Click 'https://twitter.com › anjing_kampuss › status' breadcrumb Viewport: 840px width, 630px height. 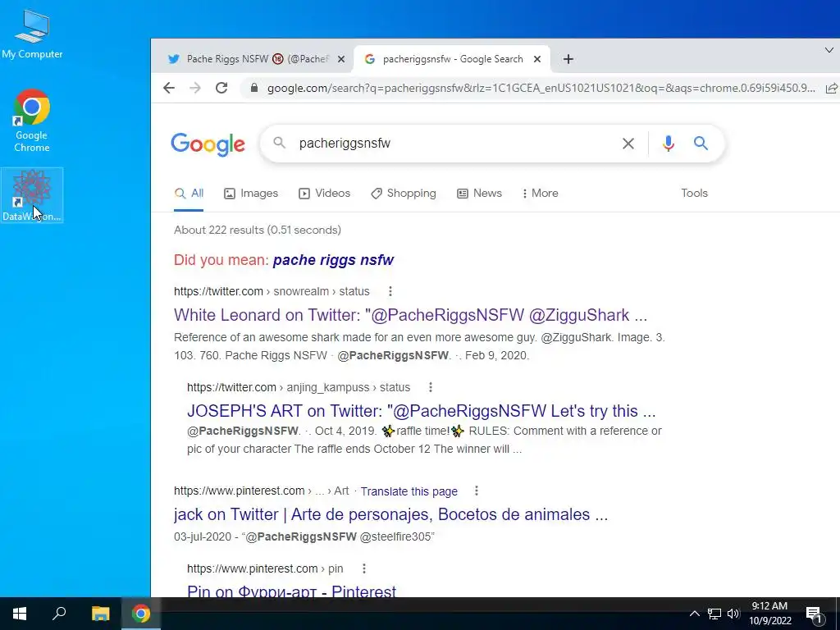299,387
